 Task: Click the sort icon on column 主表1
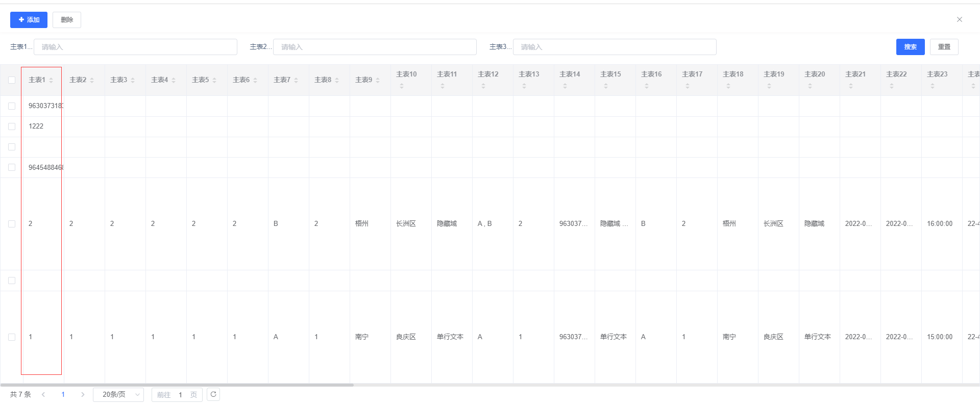[x=51, y=80]
